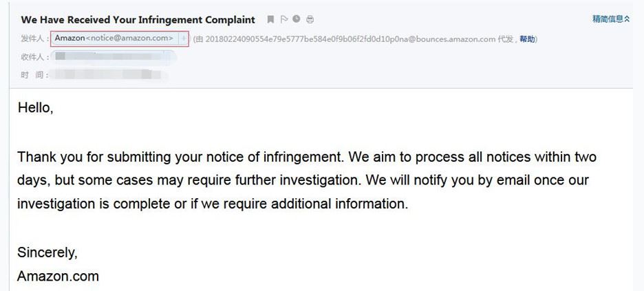The image size is (644, 291).
Task: Collapse header with 精简信息 link
Action: pos(608,19)
